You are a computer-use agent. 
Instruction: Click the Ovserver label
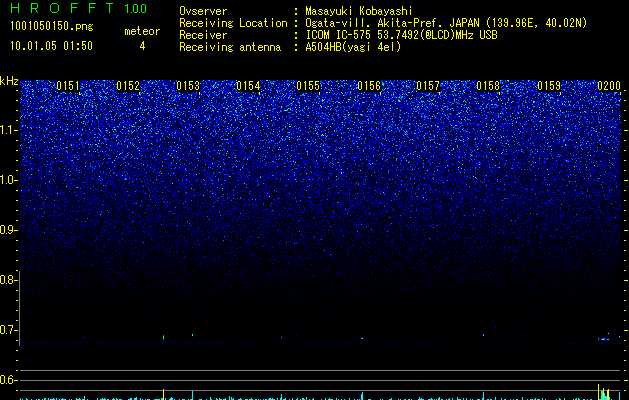pyautogui.click(x=203, y=11)
